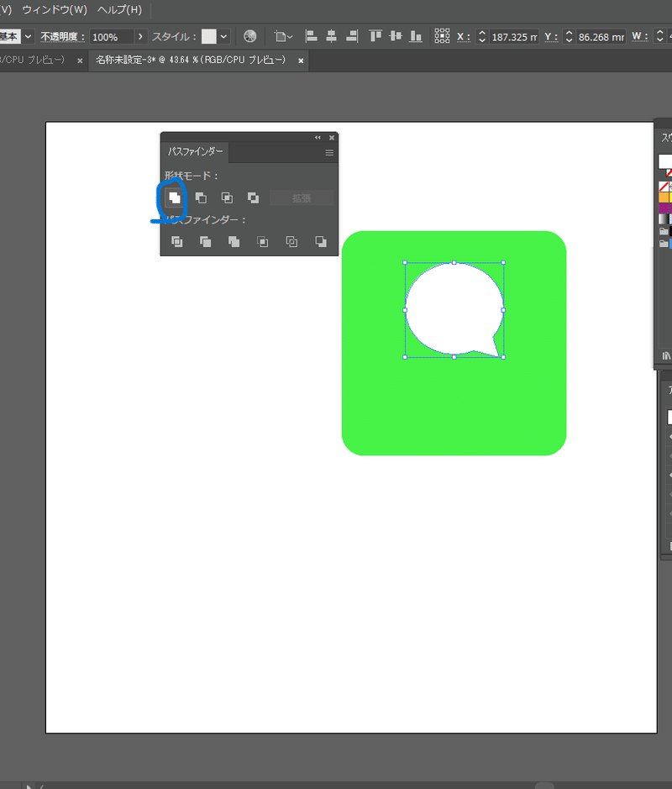Click the 不透明度 opacity label link
Screen dimensions: 672x789
tap(62, 37)
